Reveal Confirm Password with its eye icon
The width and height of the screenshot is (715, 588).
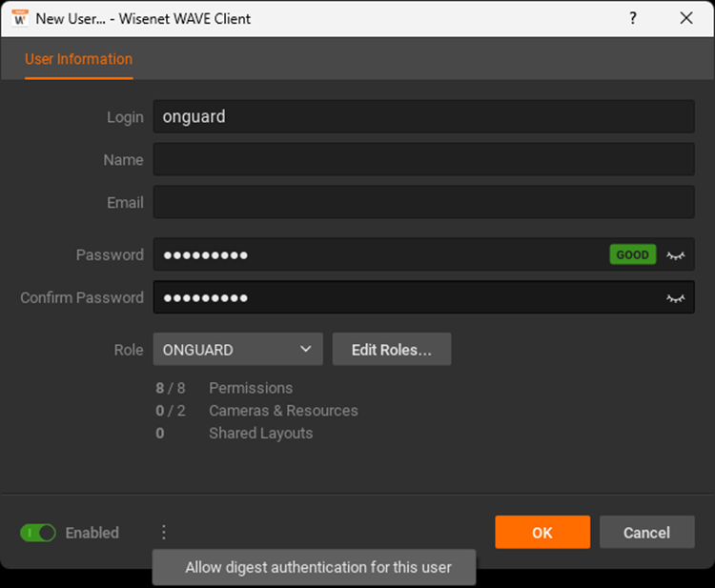[x=675, y=298]
